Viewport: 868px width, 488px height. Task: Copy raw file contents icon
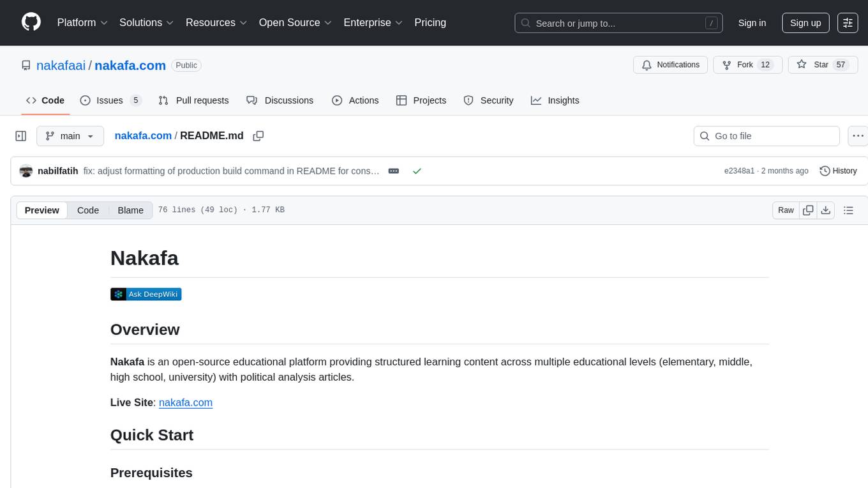(x=808, y=210)
